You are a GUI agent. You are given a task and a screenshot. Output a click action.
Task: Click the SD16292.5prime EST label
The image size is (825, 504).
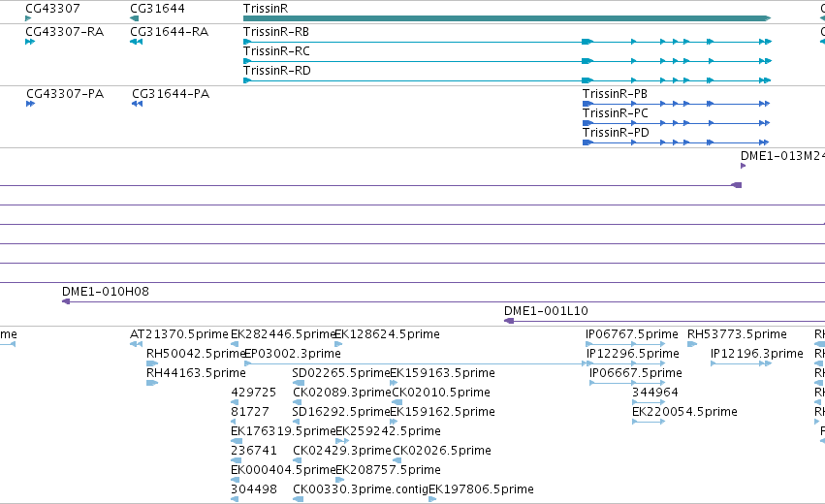point(341,413)
